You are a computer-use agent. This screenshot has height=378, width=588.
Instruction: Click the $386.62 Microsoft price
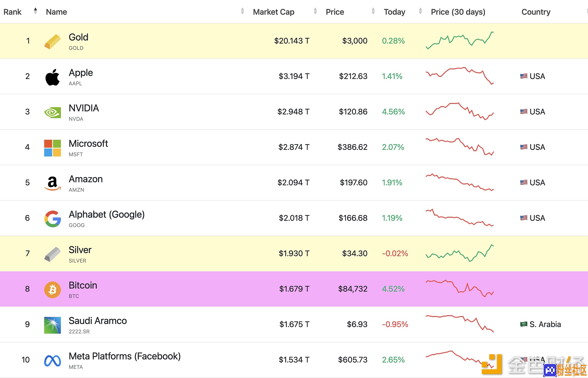(x=352, y=147)
